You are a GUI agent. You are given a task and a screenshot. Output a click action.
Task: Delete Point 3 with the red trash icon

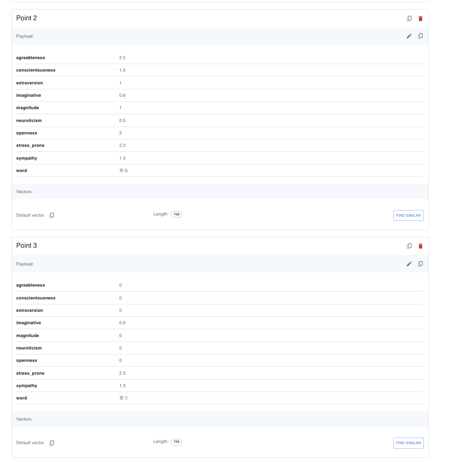click(x=421, y=246)
